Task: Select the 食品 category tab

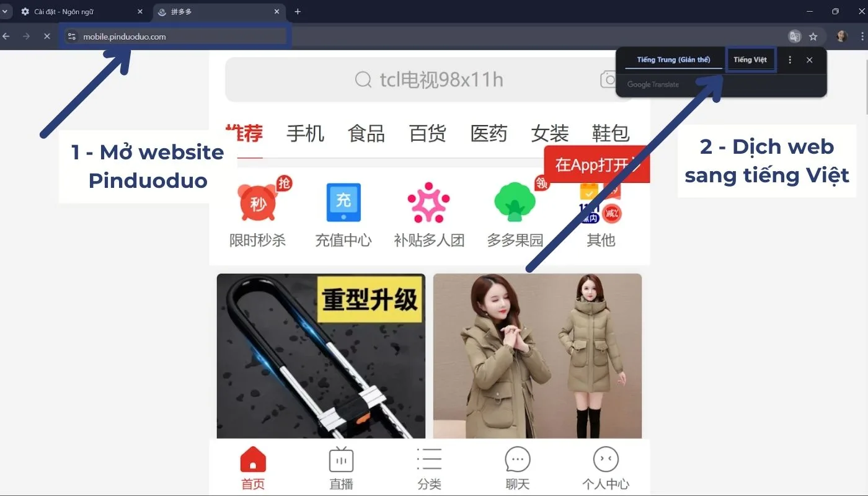Action: click(x=366, y=133)
